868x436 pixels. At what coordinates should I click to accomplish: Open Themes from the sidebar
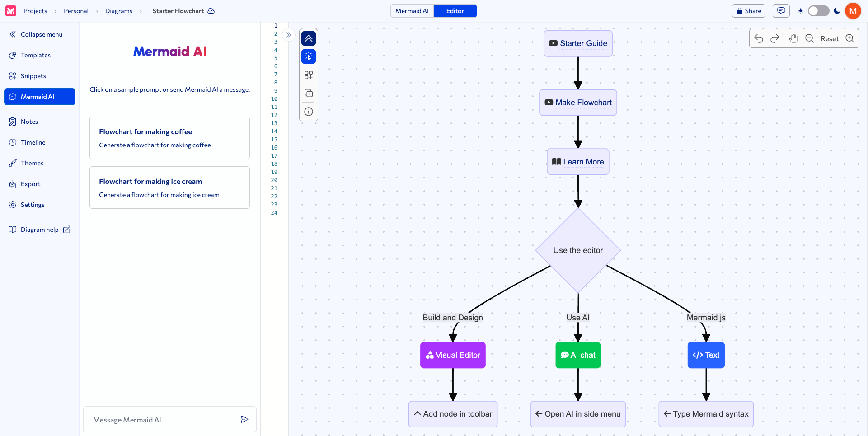pos(40,163)
